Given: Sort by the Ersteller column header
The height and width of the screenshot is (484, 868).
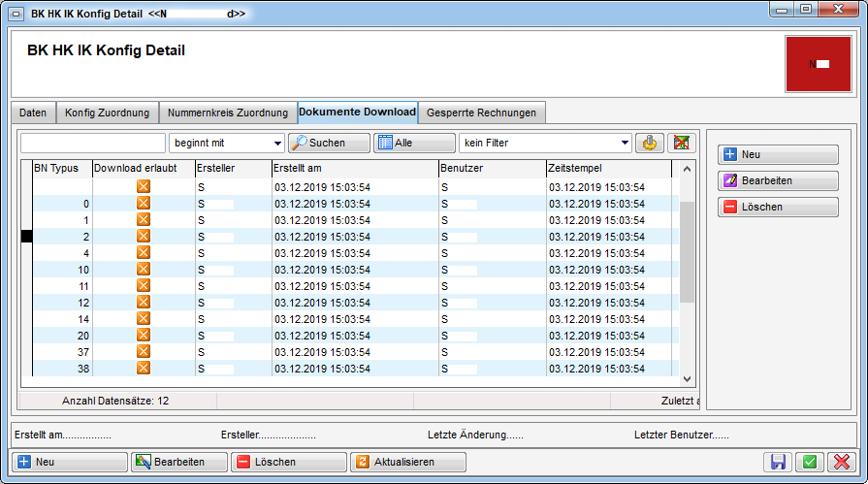Looking at the screenshot, I should point(234,169).
